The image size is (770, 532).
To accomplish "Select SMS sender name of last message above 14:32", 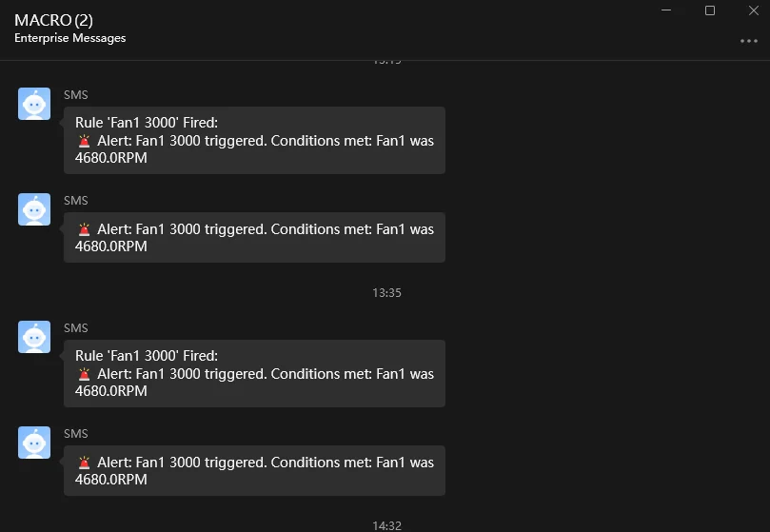I will coord(75,434).
